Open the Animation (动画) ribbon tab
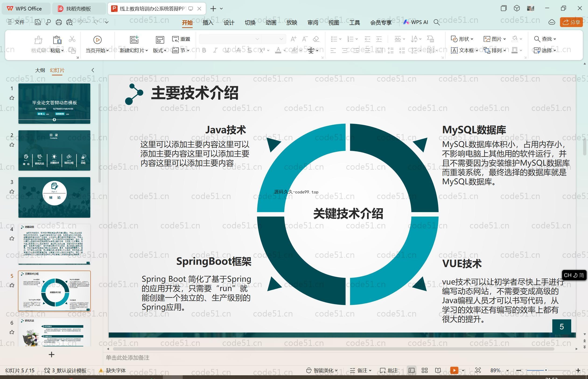Viewport: 588px width, 379px height. point(271,23)
